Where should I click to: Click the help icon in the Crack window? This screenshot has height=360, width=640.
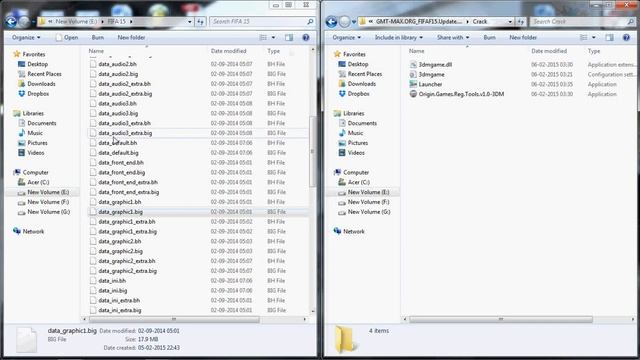click(626, 38)
